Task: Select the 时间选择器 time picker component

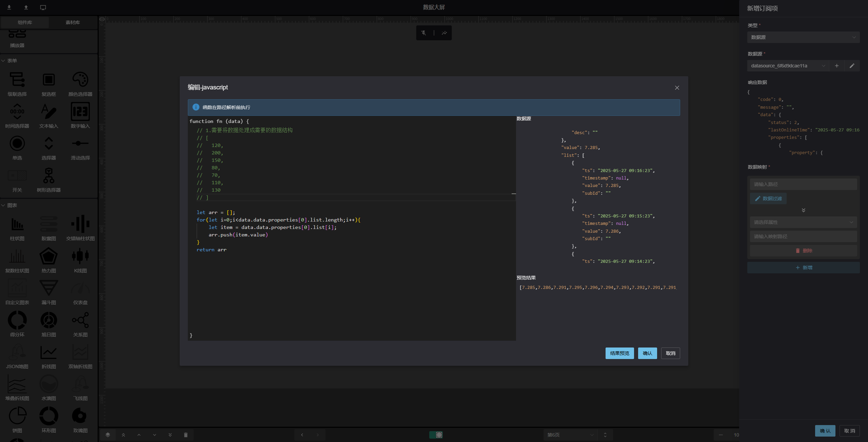Action: pyautogui.click(x=17, y=111)
